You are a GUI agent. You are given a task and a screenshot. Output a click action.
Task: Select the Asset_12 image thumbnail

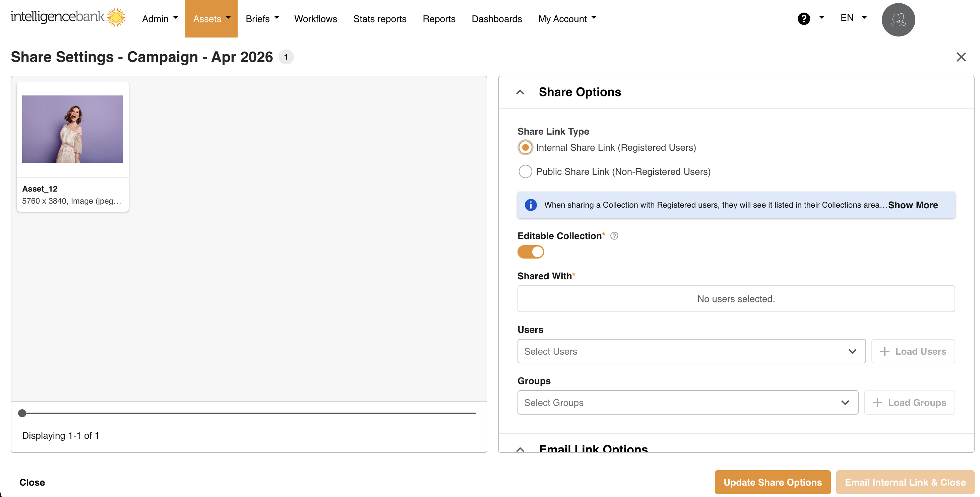(x=73, y=129)
